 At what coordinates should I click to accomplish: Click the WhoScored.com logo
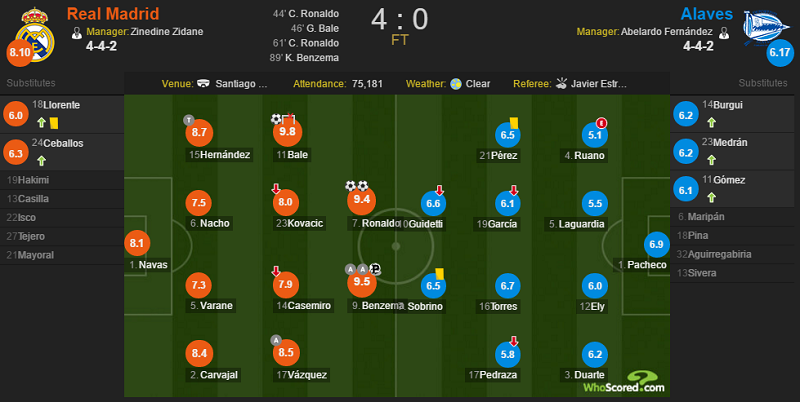coord(624,382)
